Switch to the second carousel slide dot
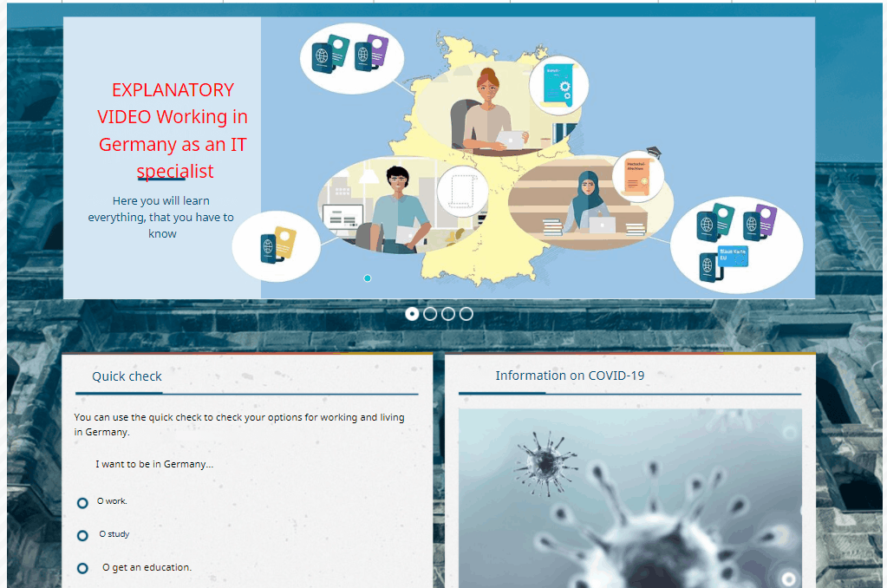This screenshot has width=887, height=588. 430,314
